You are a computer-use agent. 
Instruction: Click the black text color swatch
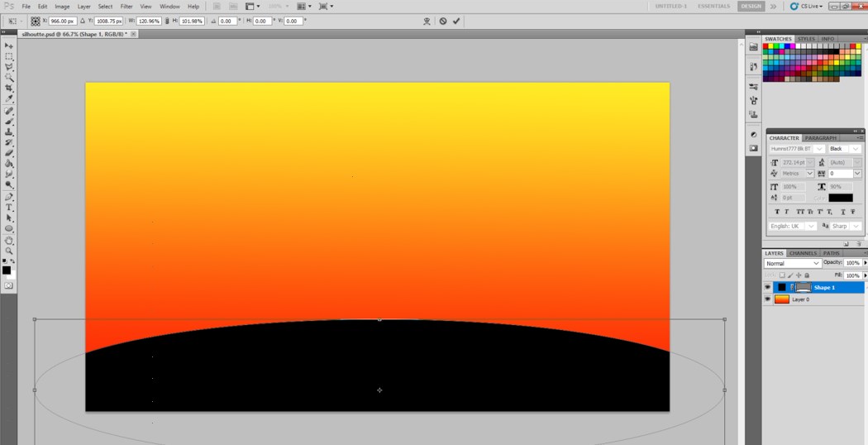click(x=840, y=198)
